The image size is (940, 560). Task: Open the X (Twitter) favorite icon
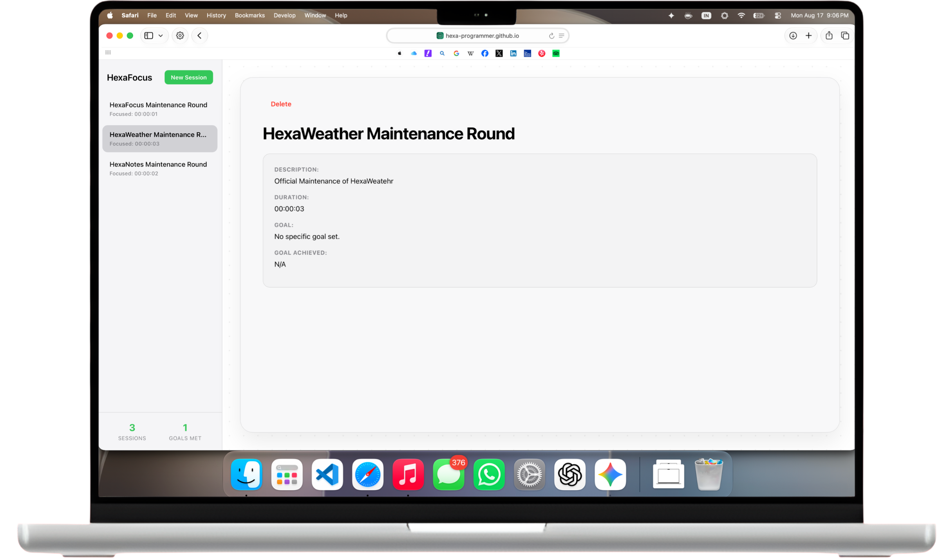(x=499, y=53)
